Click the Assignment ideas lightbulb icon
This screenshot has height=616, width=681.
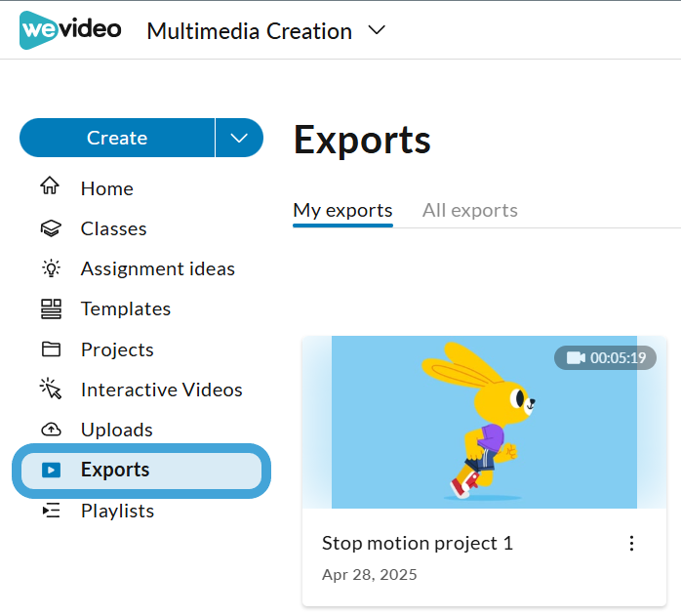click(x=51, y=268)
